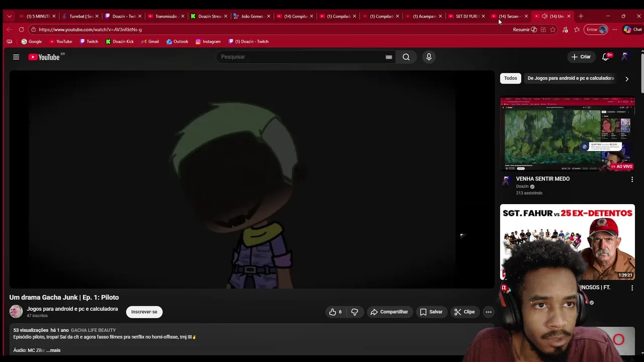
Task: Like the video with thumbs up
Action: point(335,312)
